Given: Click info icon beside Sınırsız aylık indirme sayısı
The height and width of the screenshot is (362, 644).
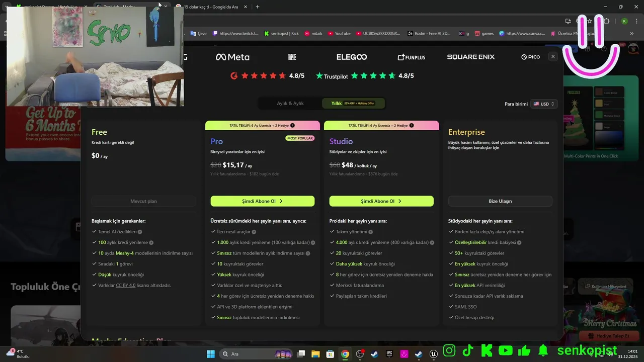Looking at the screenshot, I should (x=308, y=253).
